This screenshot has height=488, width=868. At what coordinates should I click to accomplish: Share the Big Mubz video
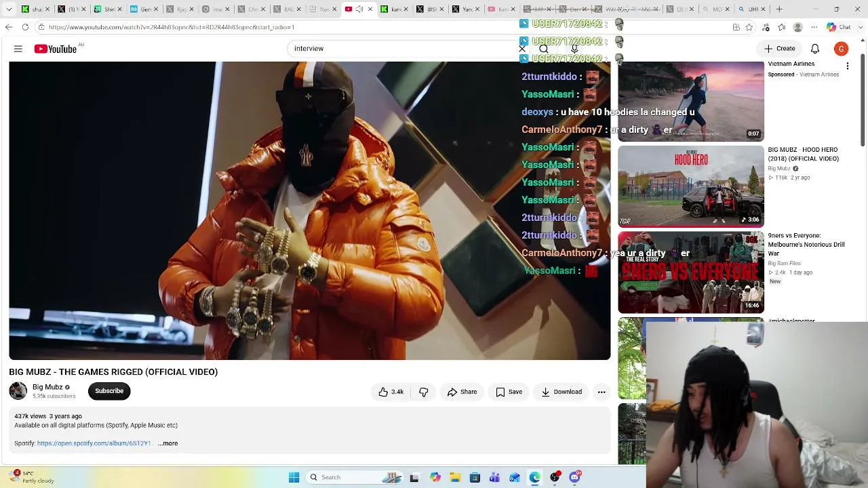click(462, 392)
